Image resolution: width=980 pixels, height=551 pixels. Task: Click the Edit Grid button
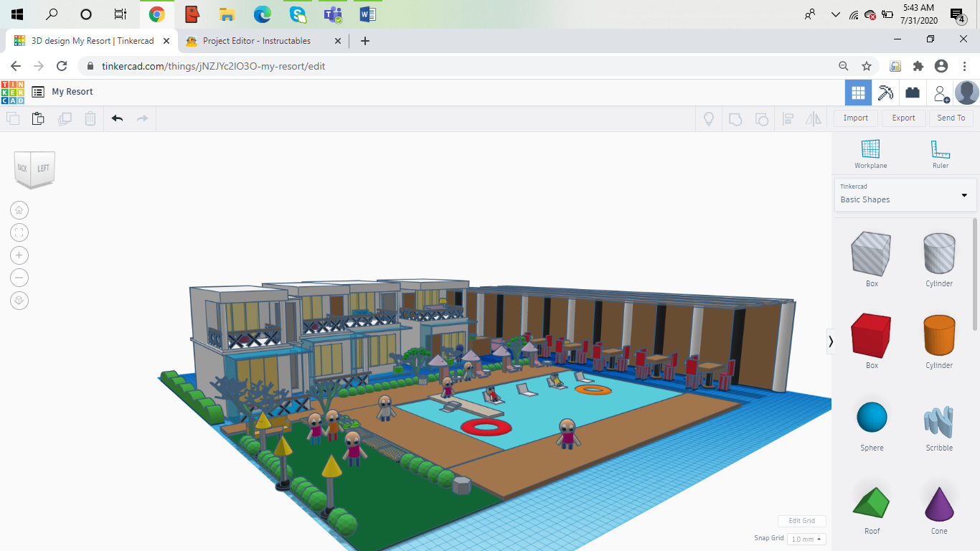(x=802, y=521)
